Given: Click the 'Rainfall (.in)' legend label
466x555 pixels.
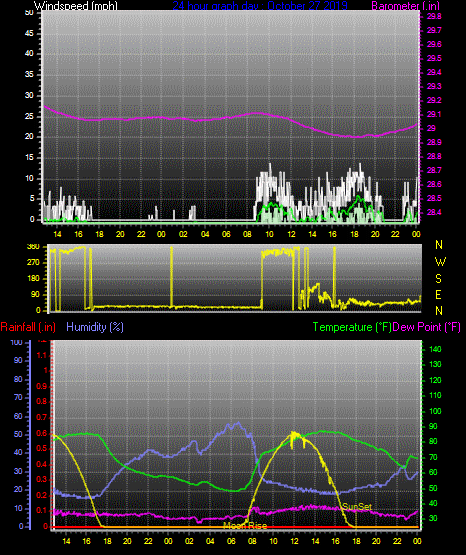Looking at the screenshot, I should (x=28, y=327).
